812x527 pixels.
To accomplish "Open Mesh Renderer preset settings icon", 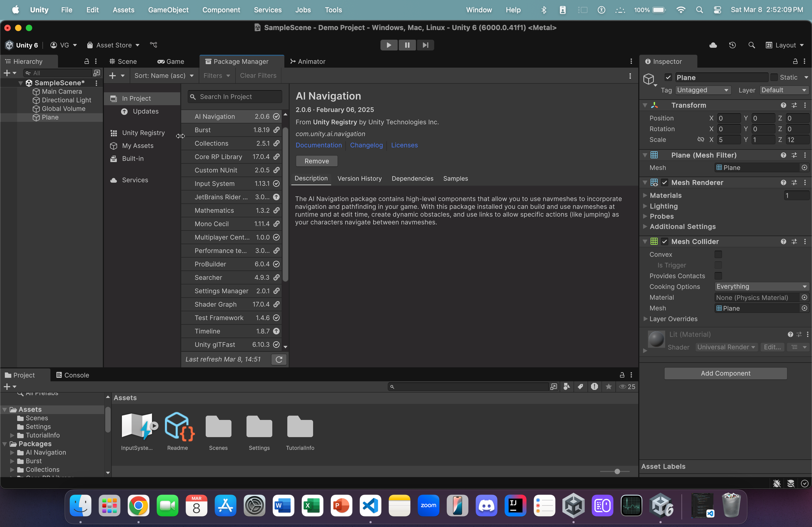I will (x=794, y=183).
